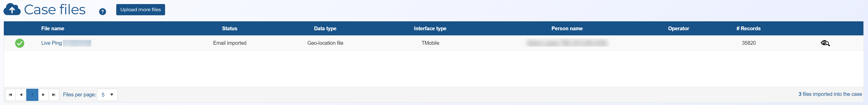
Task: Sort by Interface type column header
Action: point(430,28)
